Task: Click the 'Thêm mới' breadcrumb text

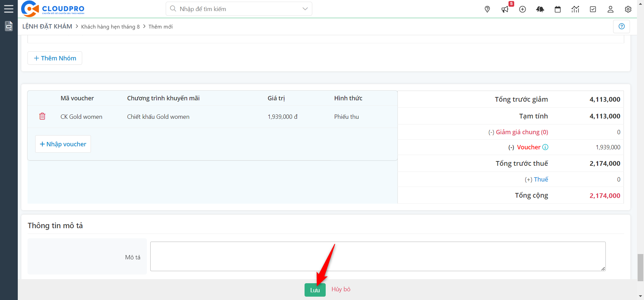Action: tap(160, 27)
